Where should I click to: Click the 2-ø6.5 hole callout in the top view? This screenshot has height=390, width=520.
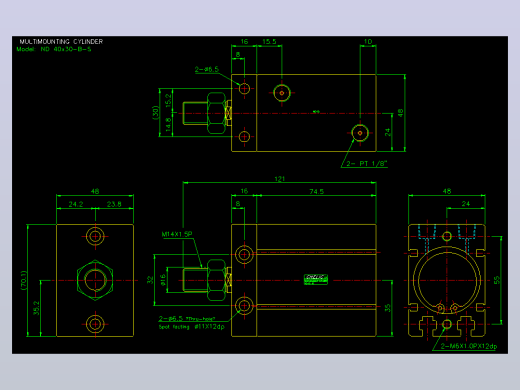(207, 69)
